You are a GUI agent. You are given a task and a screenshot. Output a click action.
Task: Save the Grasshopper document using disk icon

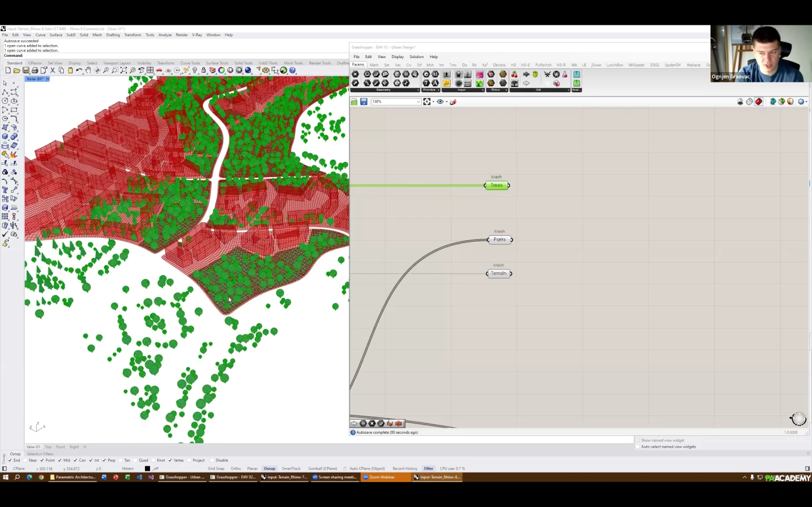tap(364, 102)
